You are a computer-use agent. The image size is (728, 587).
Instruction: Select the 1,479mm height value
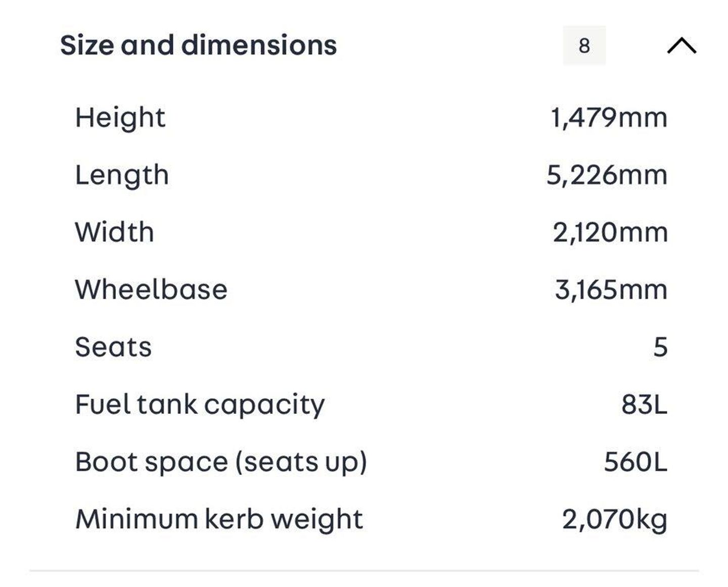coord(609,118)
